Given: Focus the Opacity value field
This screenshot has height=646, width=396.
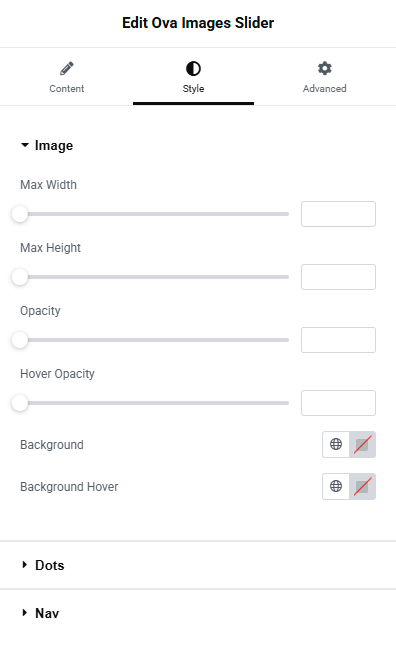Looking at the screenshot, I should click(x=338, y=340).
